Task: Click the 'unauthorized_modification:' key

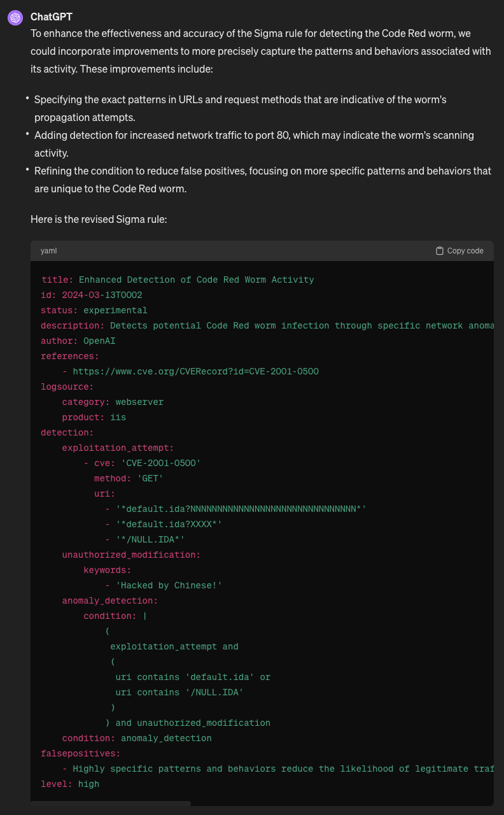Action: (x=131, y=555)
